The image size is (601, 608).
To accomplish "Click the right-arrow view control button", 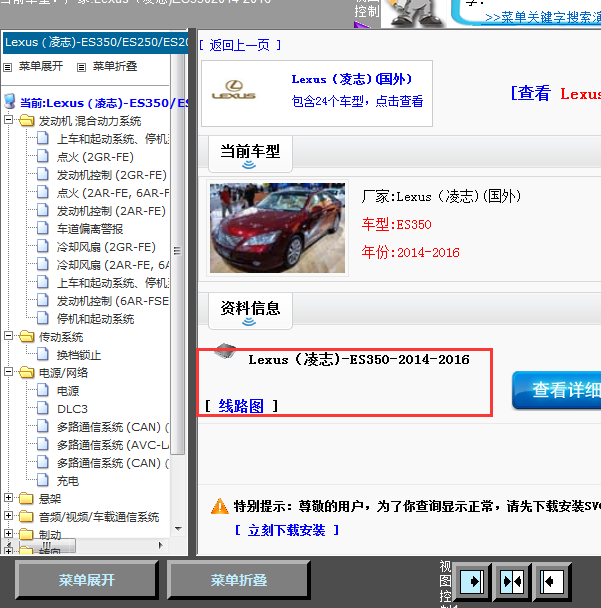I will (x=471, y=581).
